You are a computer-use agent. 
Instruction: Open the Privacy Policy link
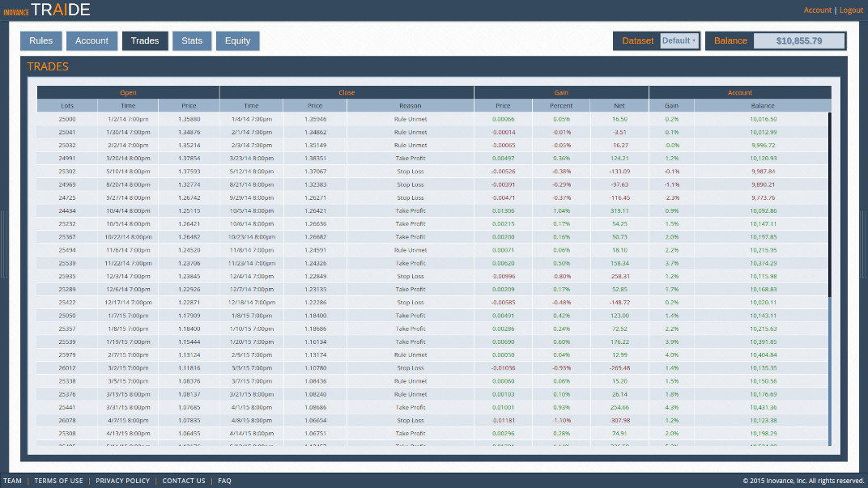[122, 480]
